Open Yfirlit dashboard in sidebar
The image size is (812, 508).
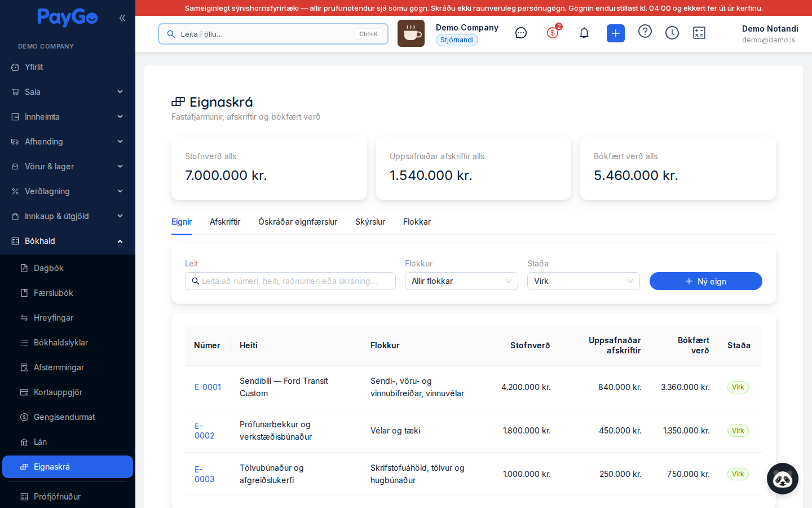68,67
